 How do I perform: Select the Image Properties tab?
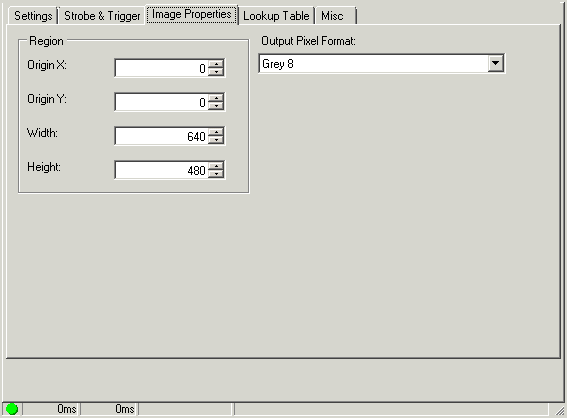pos(192,14)
